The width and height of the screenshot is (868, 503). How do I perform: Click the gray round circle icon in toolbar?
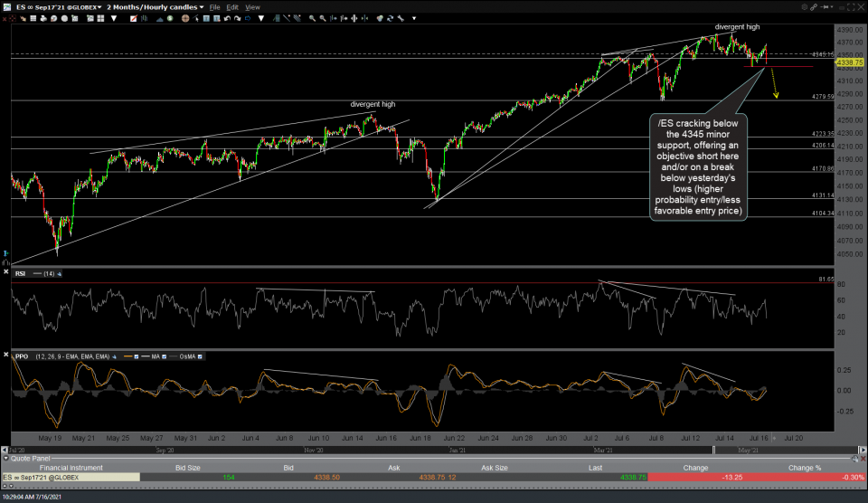click(x=64, y=18)
